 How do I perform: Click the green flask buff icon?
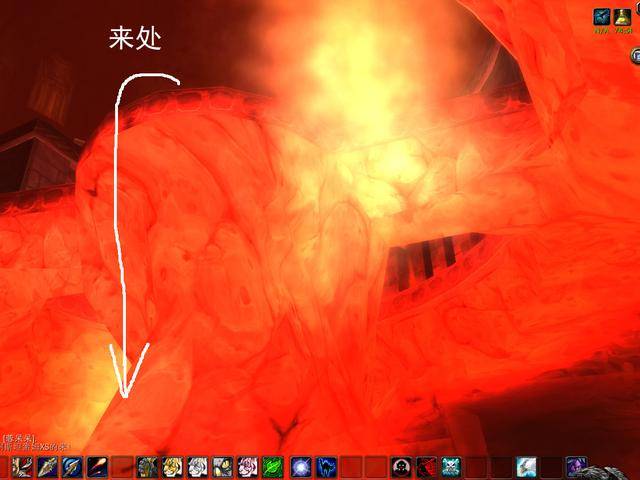coord(622,17)
